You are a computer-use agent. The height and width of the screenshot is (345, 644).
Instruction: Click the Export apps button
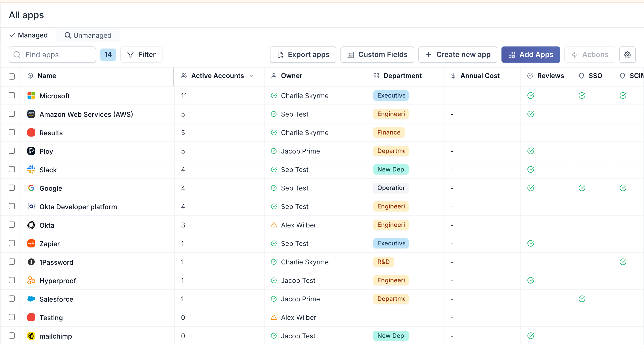(303, 55)
